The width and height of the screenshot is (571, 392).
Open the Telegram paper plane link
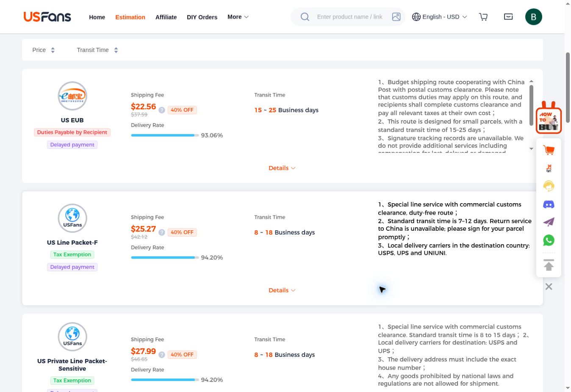[x=549, y=222]
